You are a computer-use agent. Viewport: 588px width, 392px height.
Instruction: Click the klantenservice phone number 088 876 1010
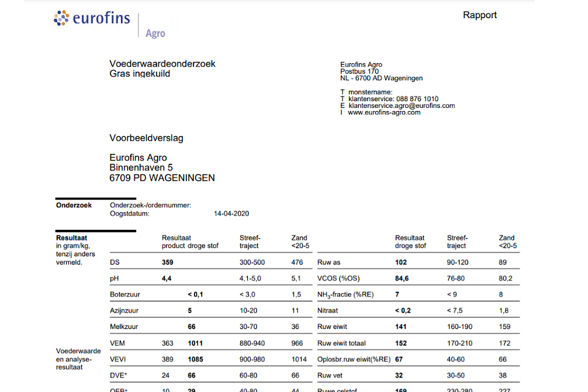418,99
